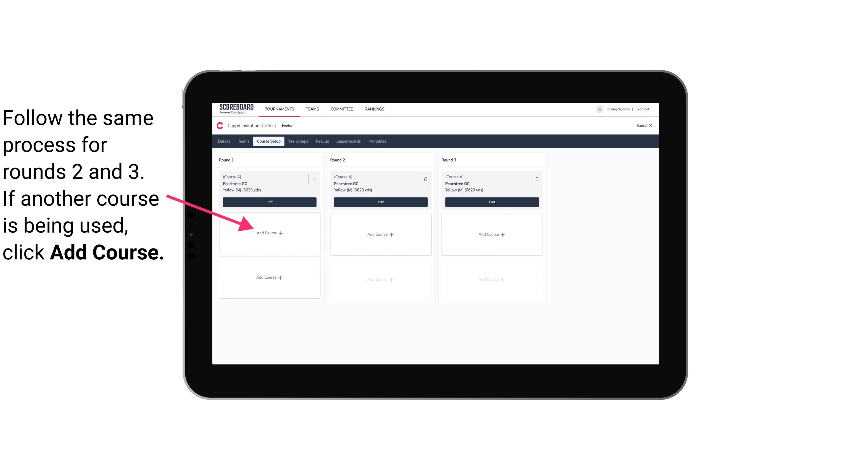The image size is (868, 467).
Task: Click Edit button for Round 3 course
Action: click(491, 202)
